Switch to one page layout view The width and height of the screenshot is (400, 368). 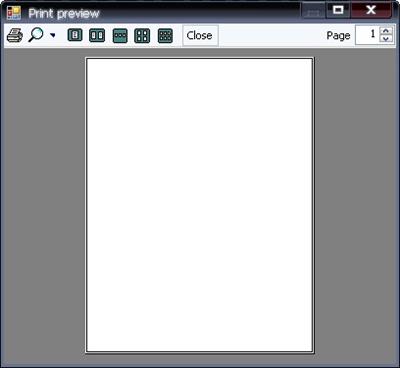click(75, 35)
